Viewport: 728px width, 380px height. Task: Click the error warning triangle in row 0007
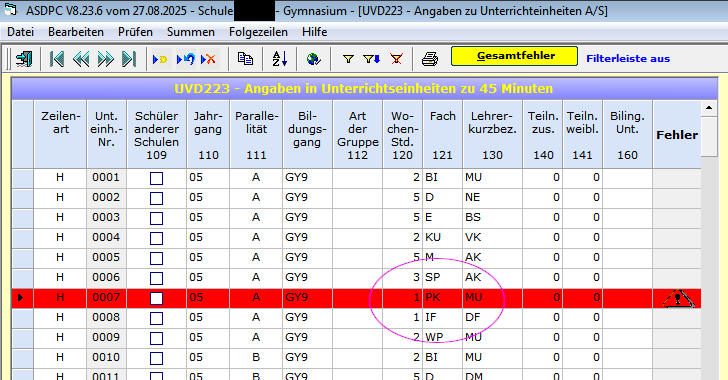(678, 299)
